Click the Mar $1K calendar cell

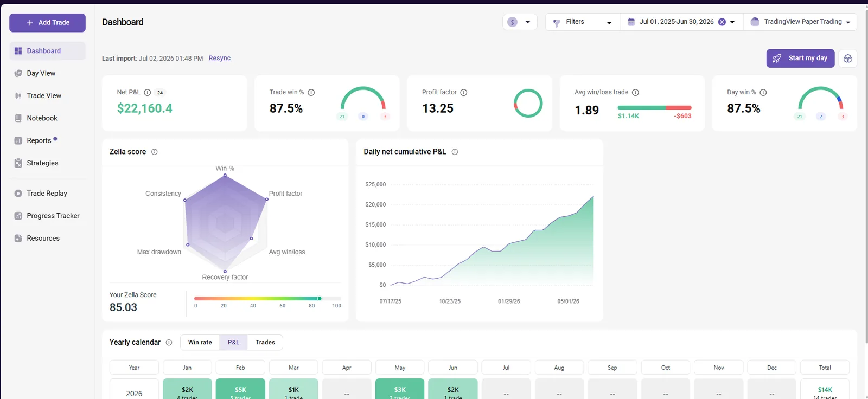(293, 389)
